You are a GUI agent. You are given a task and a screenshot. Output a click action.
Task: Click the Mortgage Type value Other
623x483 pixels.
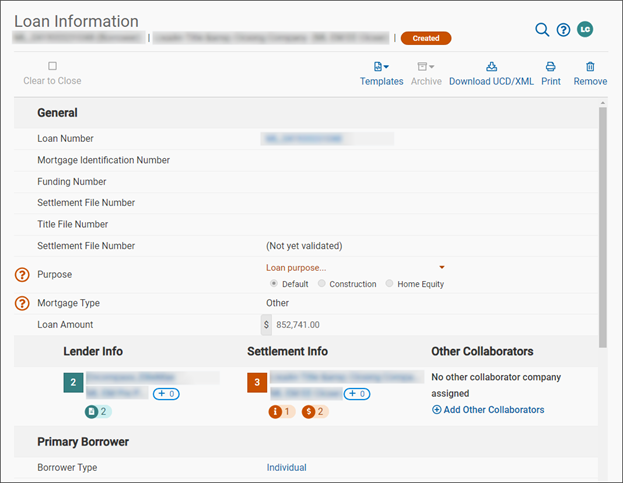(277, 303)
